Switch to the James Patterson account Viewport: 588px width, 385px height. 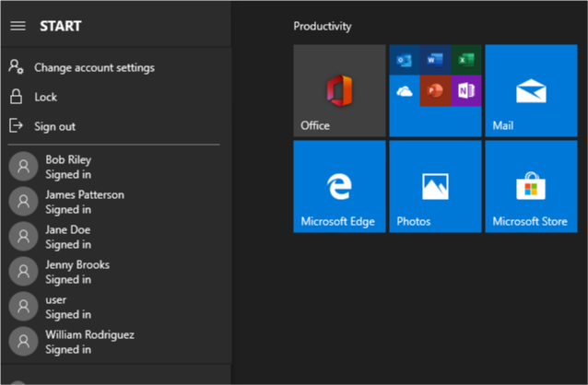(x=116, y=202)
